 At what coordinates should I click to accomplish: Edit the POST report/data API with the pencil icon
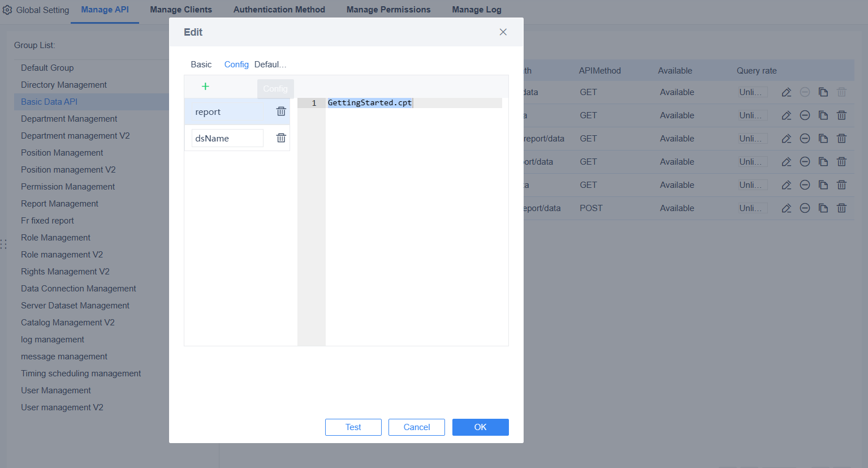tap(785, 208)
